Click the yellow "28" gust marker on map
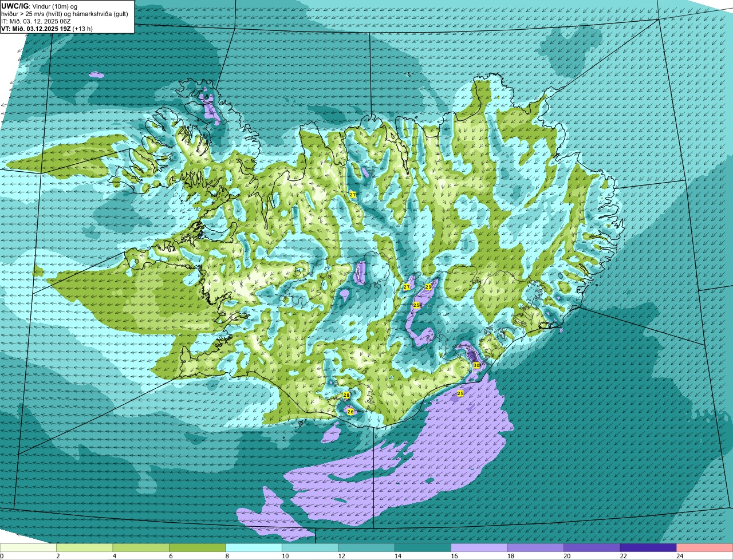 pyautogui.click(x=346, y=396)
